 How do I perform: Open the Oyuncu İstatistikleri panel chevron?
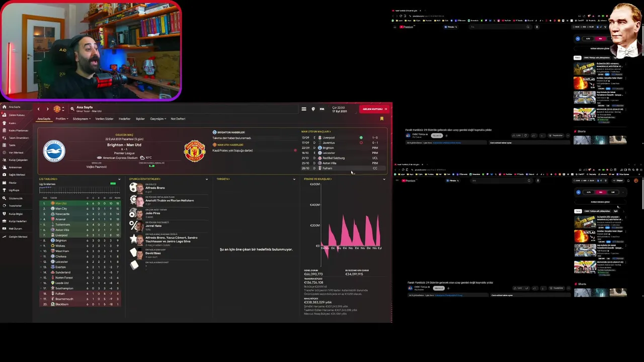(207, 179)
